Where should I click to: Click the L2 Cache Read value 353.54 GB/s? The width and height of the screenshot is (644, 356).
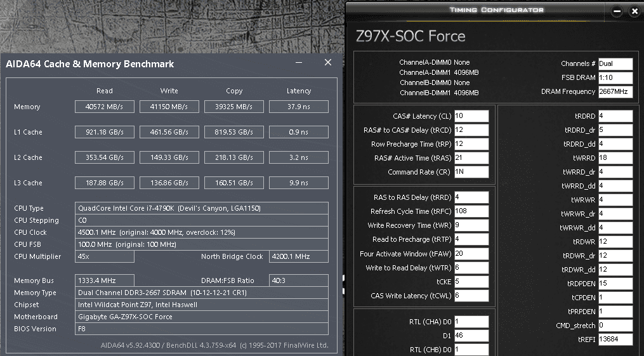click(x=104, y=157)
